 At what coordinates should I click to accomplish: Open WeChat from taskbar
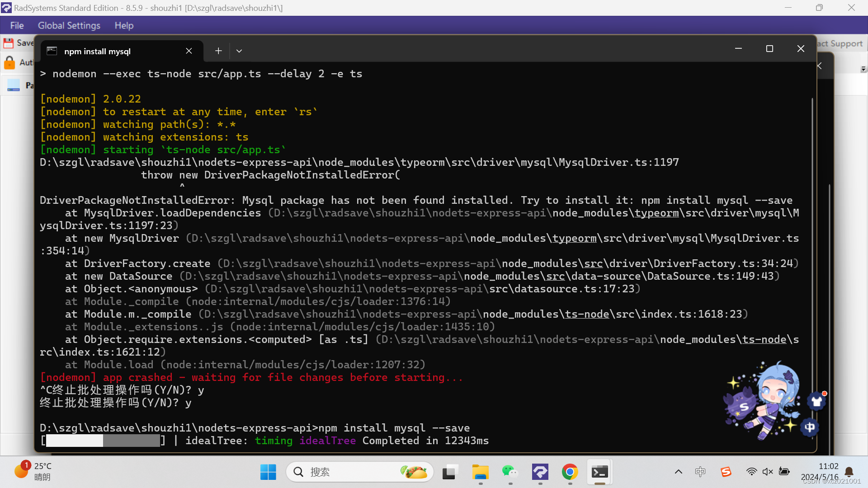click(510, 472)
